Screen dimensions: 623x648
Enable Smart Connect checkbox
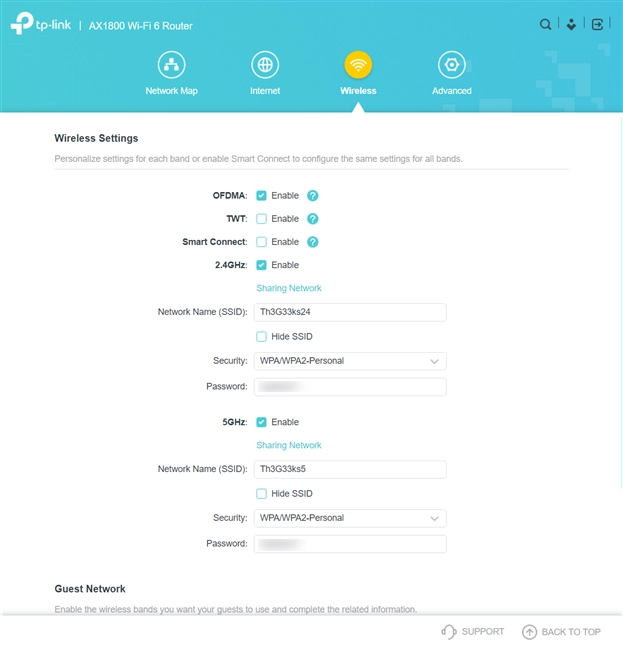[261, 242]
